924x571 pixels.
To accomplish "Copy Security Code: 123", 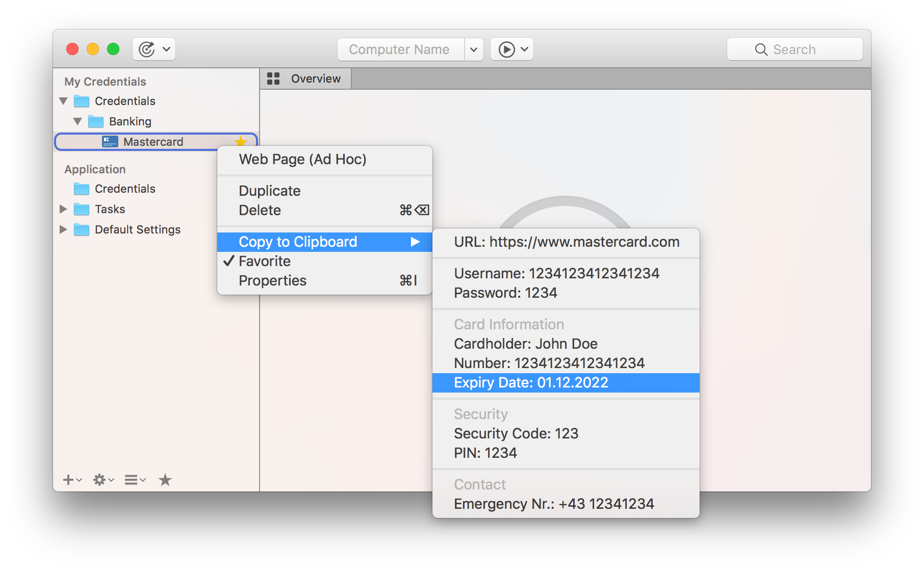I will 566,433.
